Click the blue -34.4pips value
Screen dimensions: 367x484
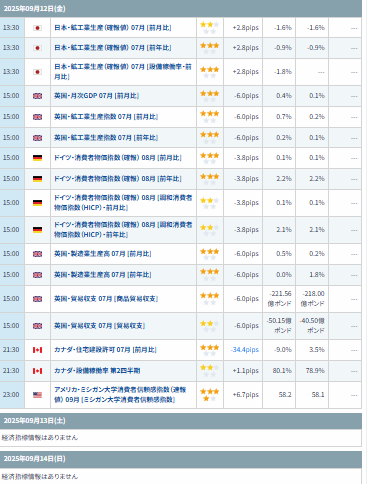[x=245, y=350]
